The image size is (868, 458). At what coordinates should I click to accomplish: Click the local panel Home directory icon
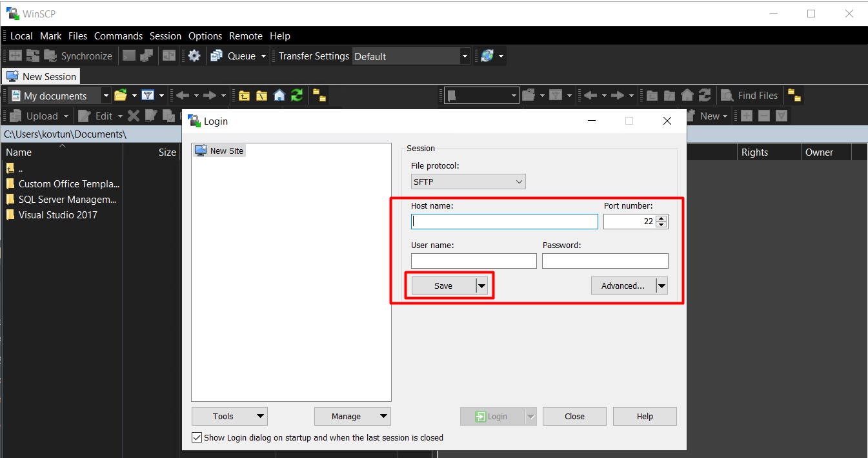279,96
